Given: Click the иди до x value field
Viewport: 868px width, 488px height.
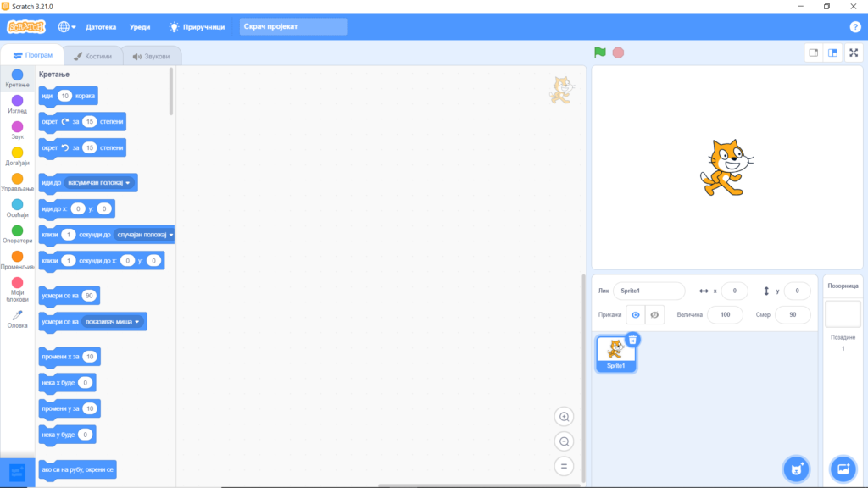Looking at the screenshot, I should 78,208.
